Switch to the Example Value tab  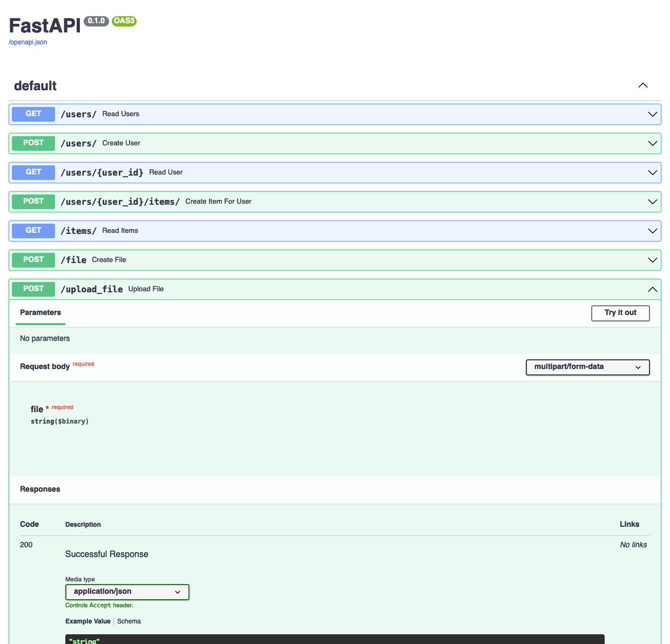(88, 621)
